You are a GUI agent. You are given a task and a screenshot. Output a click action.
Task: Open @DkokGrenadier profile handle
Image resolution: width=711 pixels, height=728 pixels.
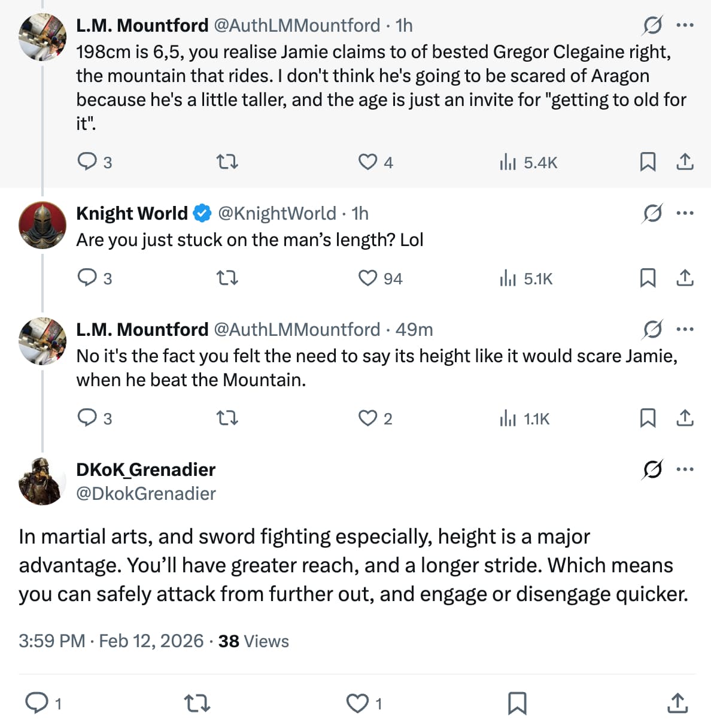(x=146, y=494)
